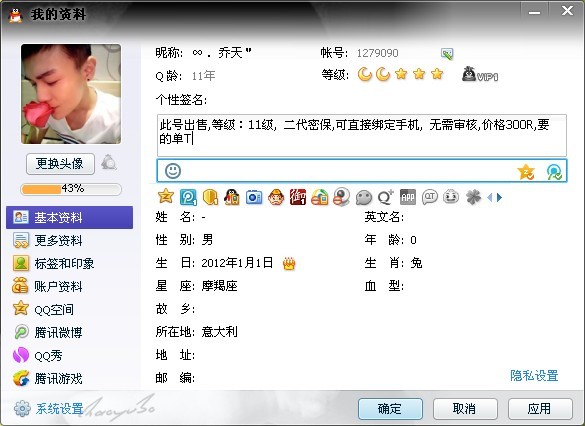
Task: Click the smiley emoji icon below signature
Action: [173, 171]
